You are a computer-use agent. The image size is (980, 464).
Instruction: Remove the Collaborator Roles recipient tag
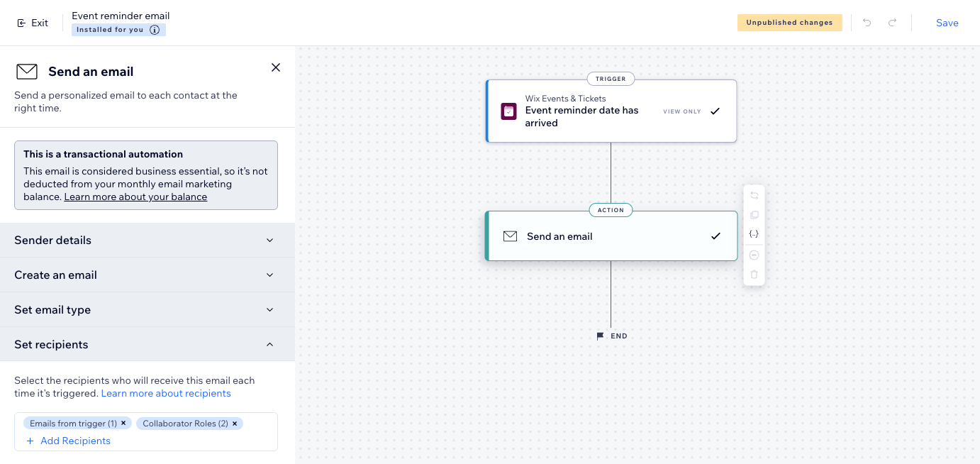tap(235, 424)
